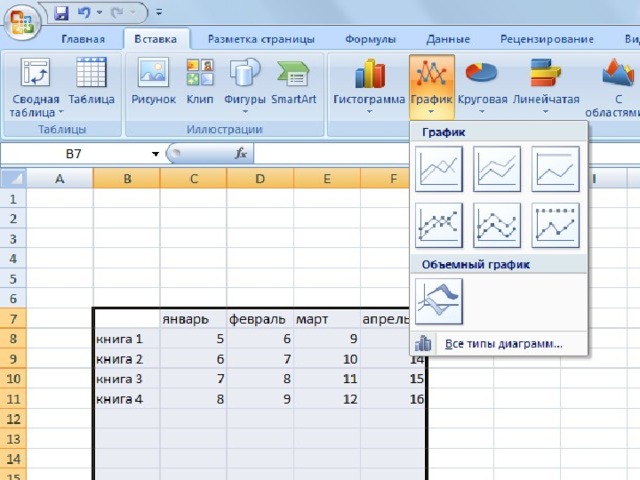Viewport: 640px width, 480px height.
Task: Save the workbook from quick access toolbar
Action: coord(61,14)
